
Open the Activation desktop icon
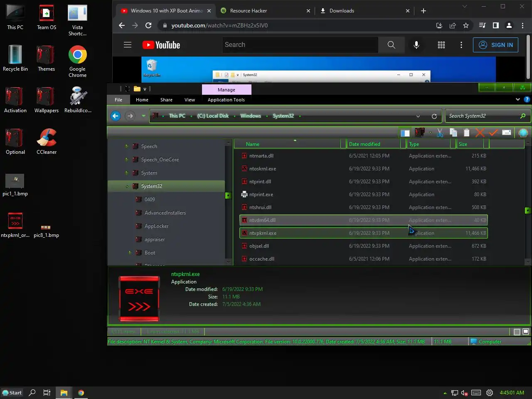point(15,100)
